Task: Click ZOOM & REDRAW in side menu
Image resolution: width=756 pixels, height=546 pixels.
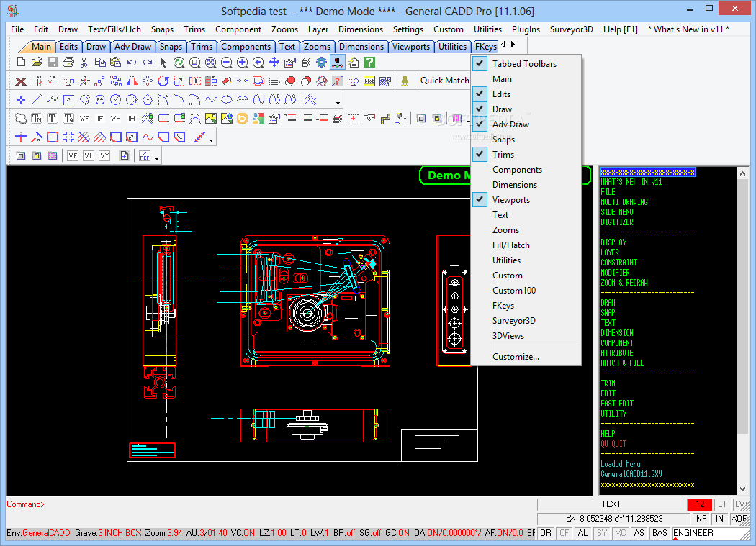Action: point(624,283)
